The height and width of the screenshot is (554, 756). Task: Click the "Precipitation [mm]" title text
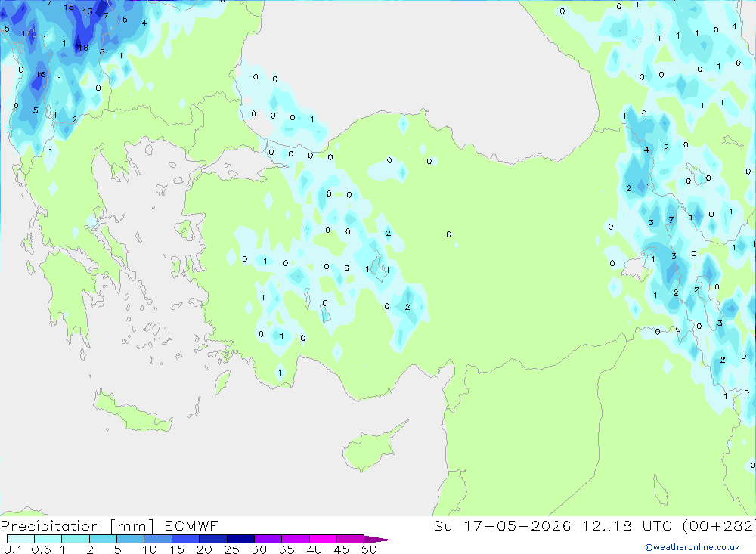click(77, 526)
